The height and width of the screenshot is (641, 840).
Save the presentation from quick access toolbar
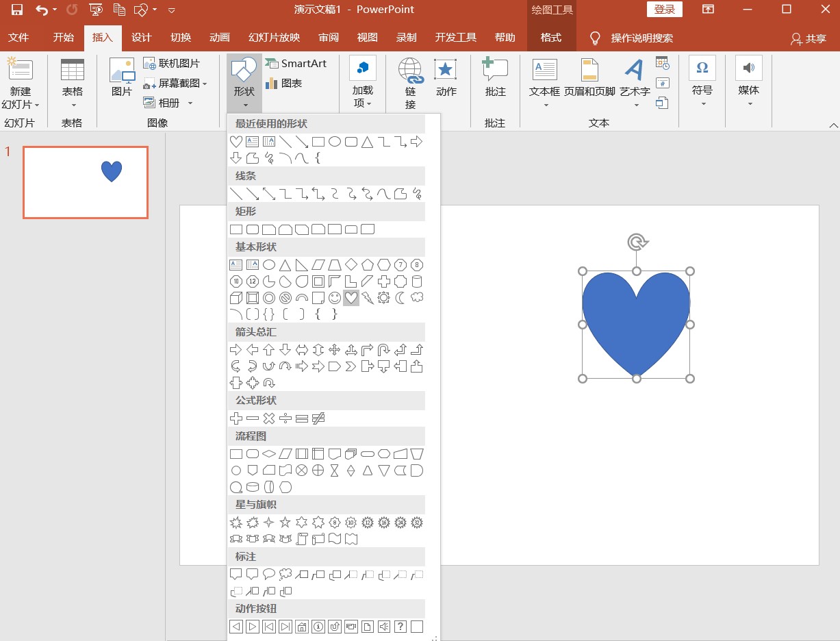[17, 10]
